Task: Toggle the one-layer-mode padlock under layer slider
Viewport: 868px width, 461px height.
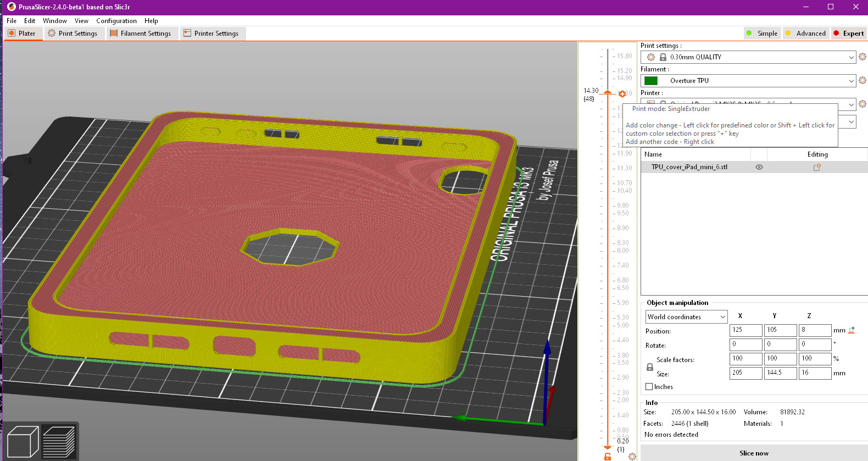Action: point(608,457)
